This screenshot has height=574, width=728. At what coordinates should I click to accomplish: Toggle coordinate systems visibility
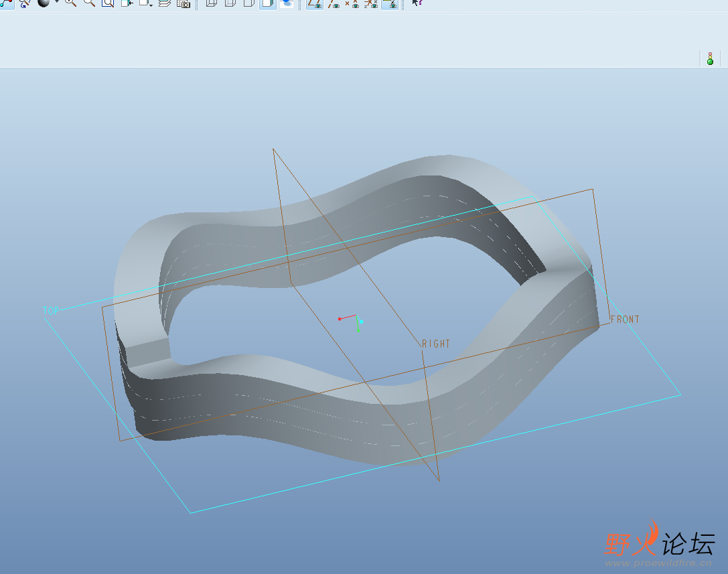pos(370,3)
